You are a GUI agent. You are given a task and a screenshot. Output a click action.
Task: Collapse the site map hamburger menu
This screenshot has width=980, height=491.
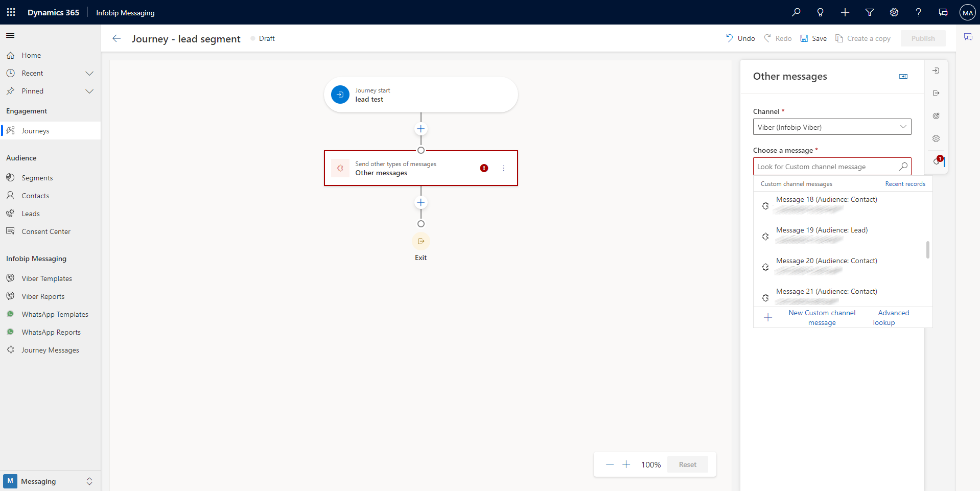tap(10, 35)
